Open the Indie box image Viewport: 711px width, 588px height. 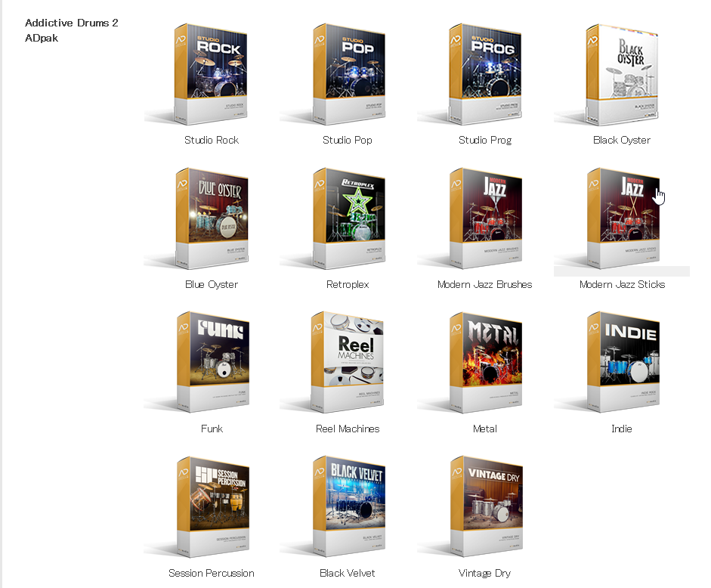coord(622,362)
